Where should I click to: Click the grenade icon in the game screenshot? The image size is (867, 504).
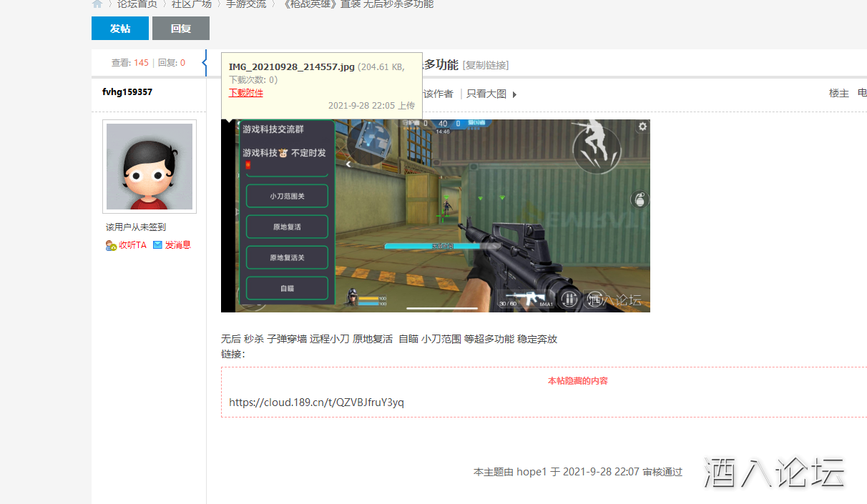pos(639,200)
